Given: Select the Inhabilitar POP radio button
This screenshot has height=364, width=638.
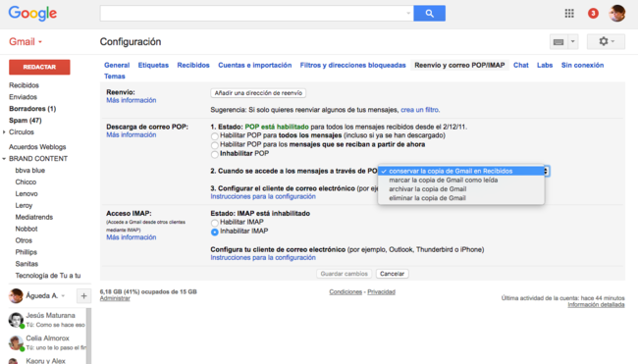Looking at the screenshot, I should [214, 154].
